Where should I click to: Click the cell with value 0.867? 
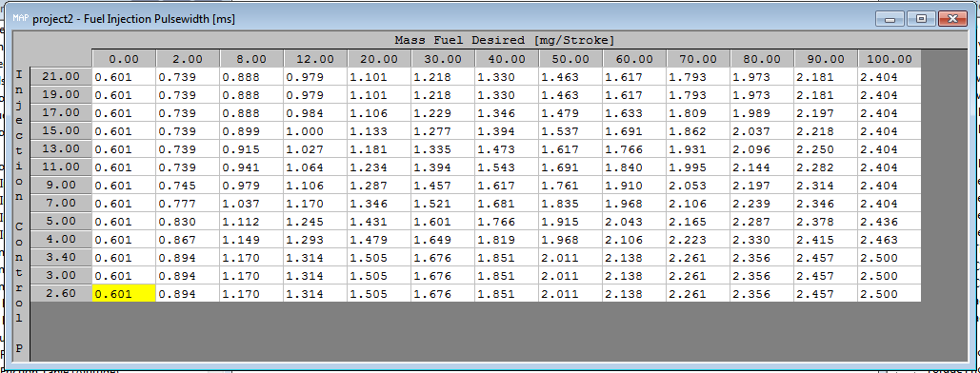[189, 240]
